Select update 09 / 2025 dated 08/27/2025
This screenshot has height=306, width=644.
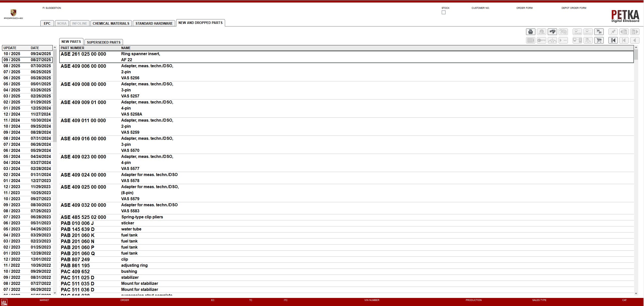click(27, 60)
